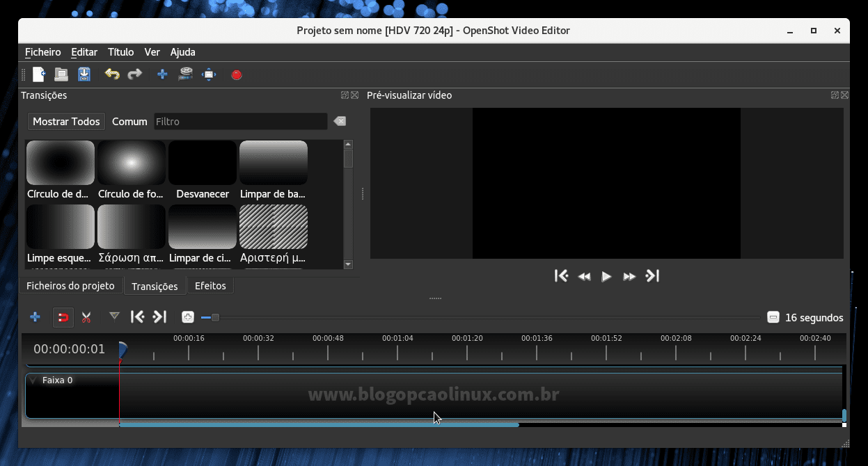Click the Import Files plus icon in toolbar
The image size is (868, 466).
pos(162,74)
